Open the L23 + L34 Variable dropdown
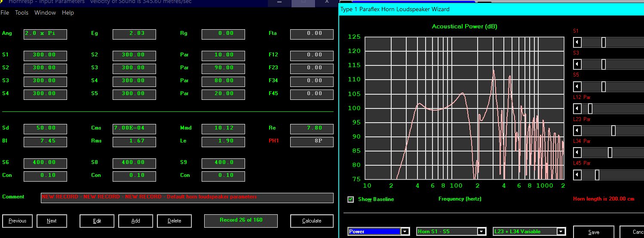644x238 pixels. click(x=561, y=232)
